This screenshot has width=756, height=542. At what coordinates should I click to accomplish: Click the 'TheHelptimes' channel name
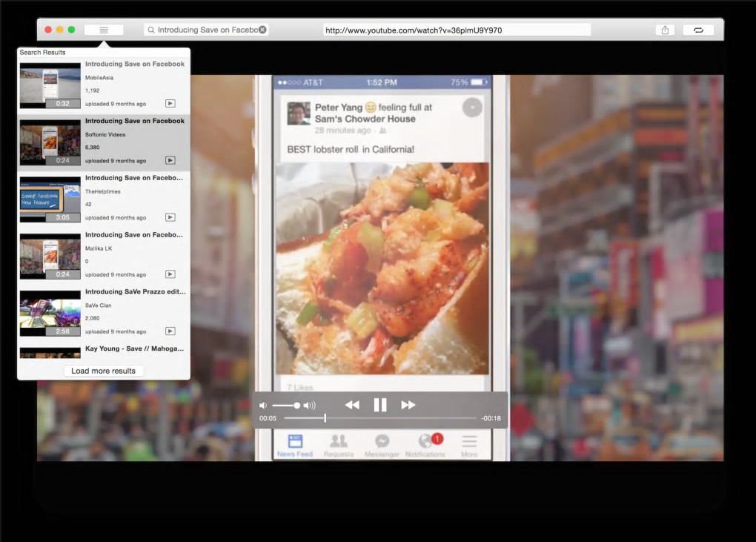[103, 191]
